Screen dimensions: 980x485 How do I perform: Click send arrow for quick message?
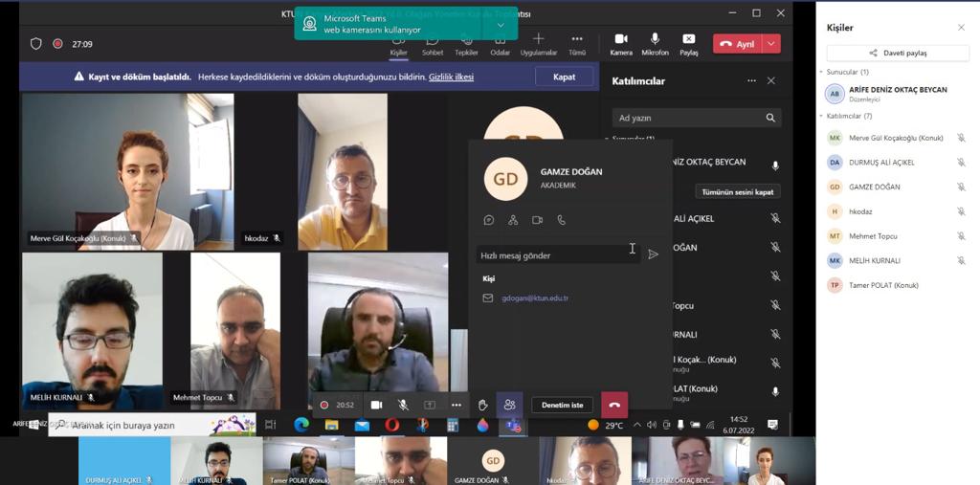click(653, 254)
